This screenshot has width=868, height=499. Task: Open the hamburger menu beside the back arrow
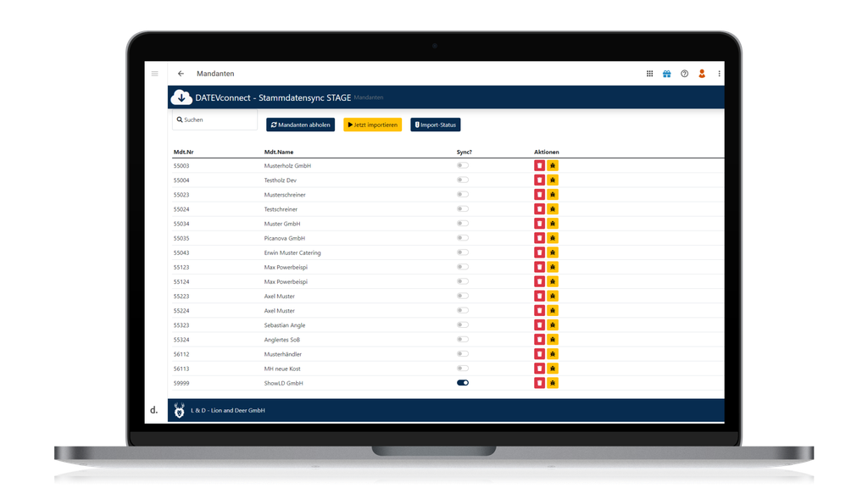click(x=155, y=74)
